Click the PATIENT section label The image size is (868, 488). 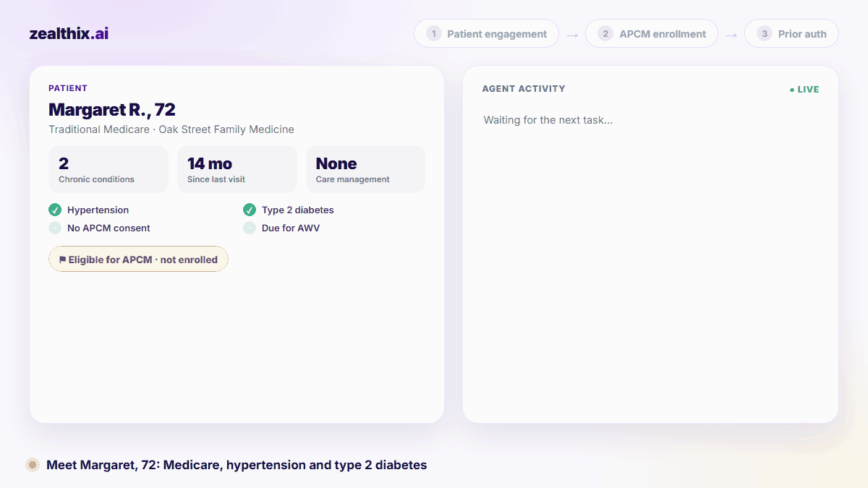click(68, 88)
